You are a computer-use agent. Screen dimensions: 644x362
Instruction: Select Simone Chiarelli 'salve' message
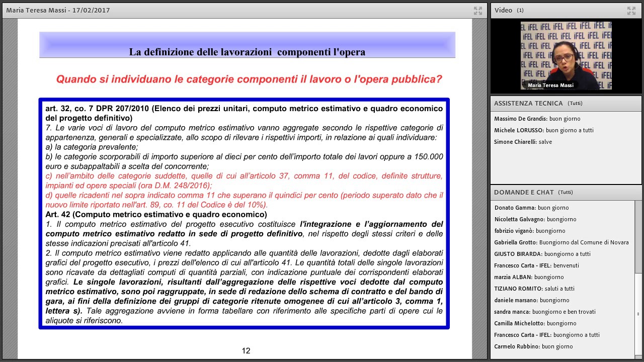pos(523,142)
